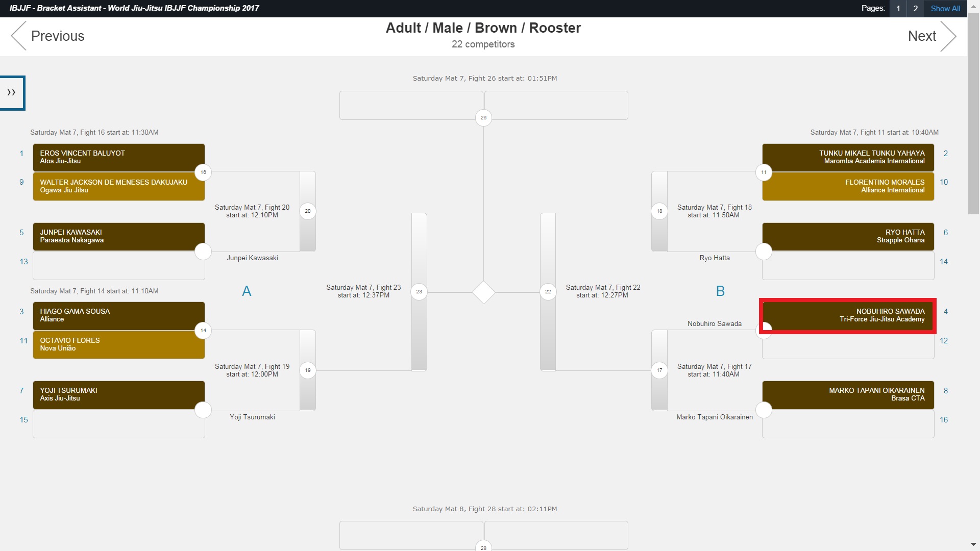This screenshot has height=551, width=980.
Task: Select the Florentino Morales competitor card
Action: tap(848, 186)
